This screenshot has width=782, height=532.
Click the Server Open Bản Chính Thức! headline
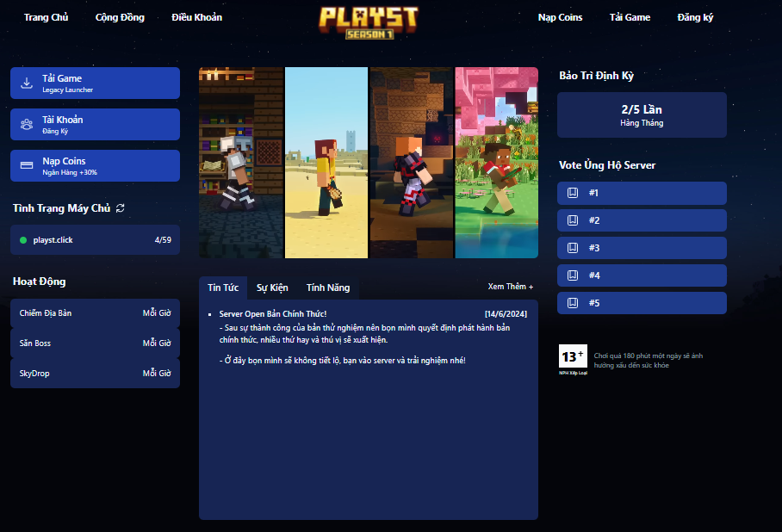pos(273,313)
